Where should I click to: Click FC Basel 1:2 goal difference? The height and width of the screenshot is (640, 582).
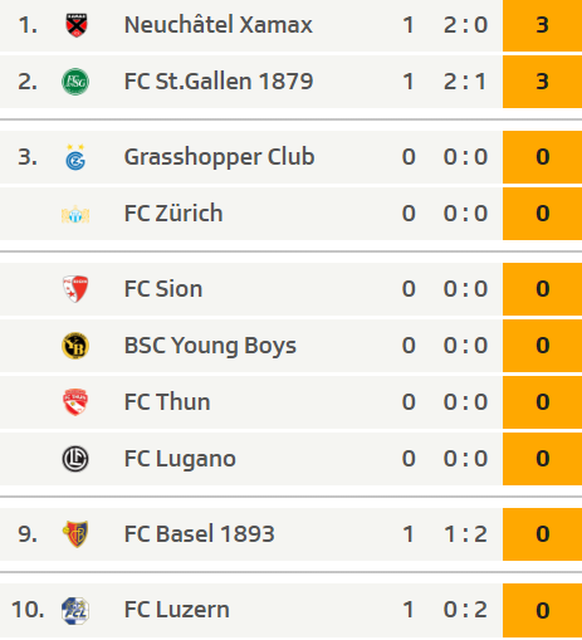click(465, 534)
